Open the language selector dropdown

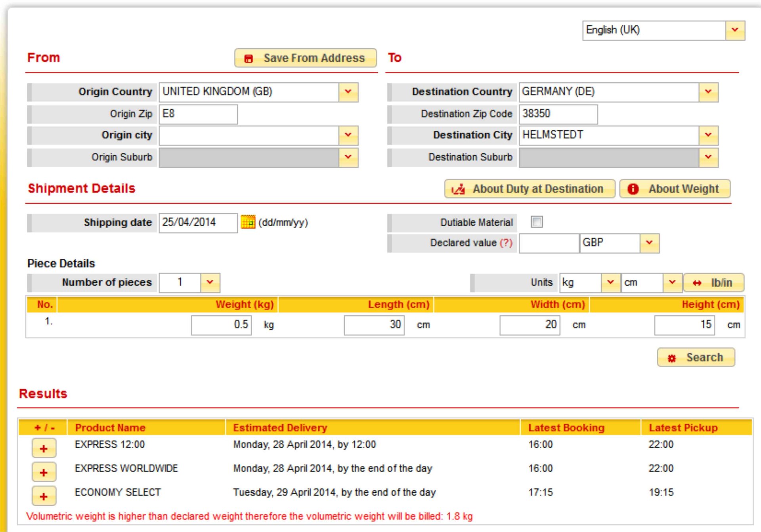coord(735,30)
